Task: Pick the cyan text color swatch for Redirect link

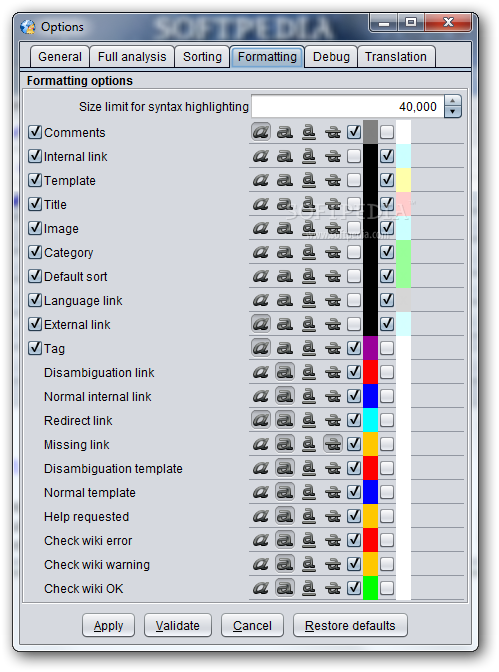Action: tap(370, 420)
